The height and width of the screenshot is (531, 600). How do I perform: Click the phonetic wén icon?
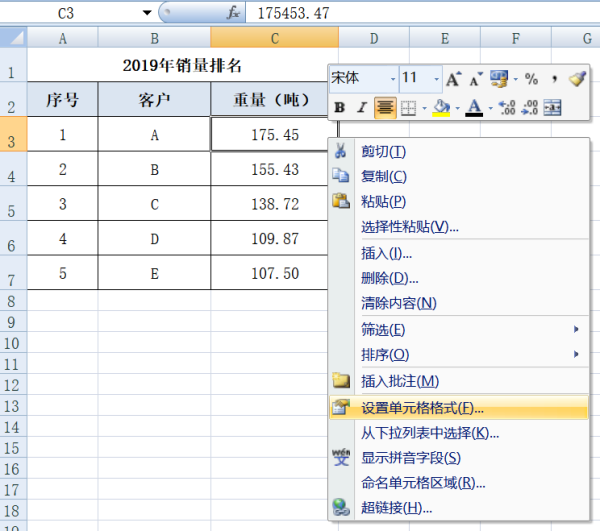pyautogui.click(x=341, y=457)
